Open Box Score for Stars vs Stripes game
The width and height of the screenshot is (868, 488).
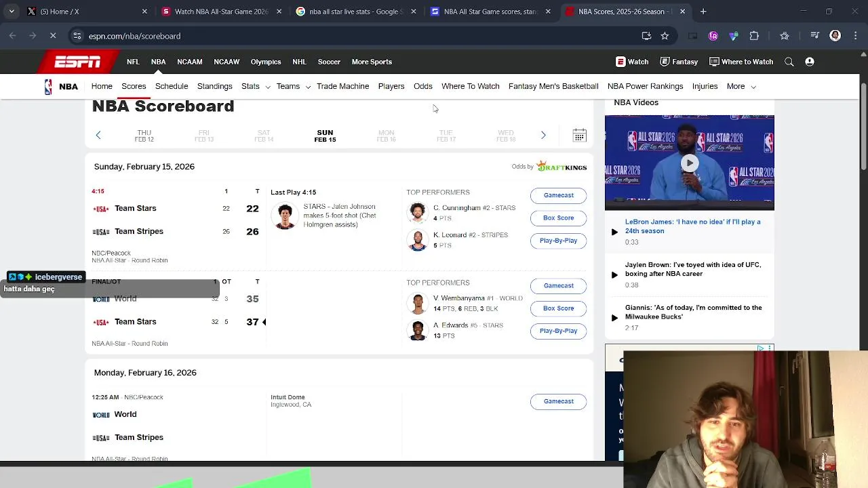point(558,218)
